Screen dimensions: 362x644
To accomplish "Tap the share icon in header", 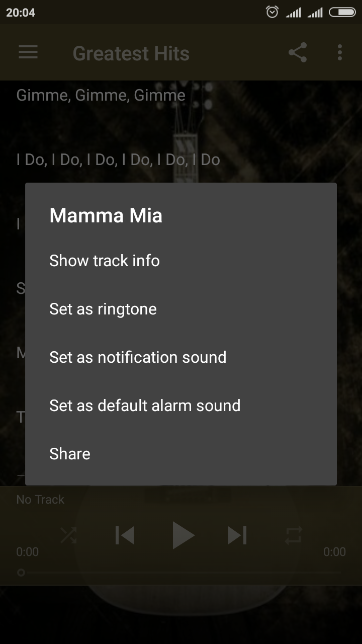I will point(297,52).
